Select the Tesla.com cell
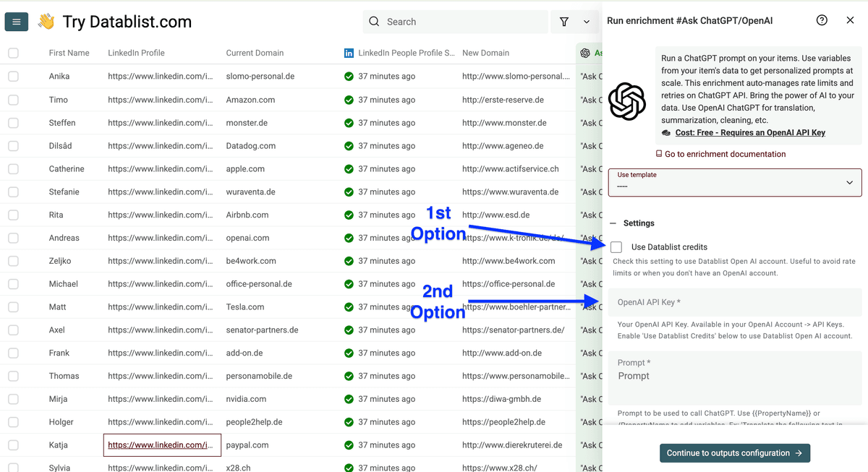This screenshot has height=472, width=868. pos(245,306)
